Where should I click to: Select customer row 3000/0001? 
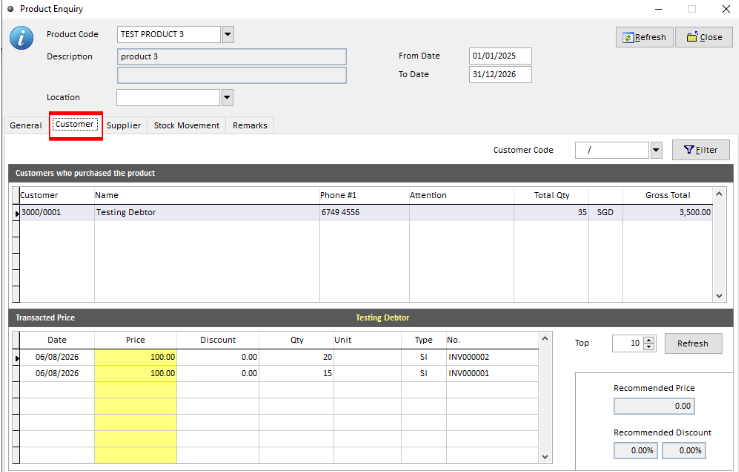pyautogui.click(x=366, y=212)
